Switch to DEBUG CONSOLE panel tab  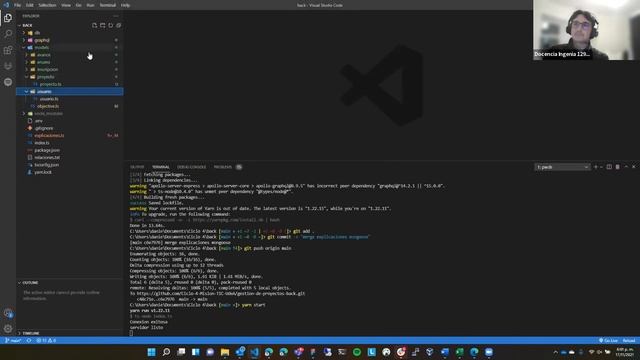tap(191, 167)
